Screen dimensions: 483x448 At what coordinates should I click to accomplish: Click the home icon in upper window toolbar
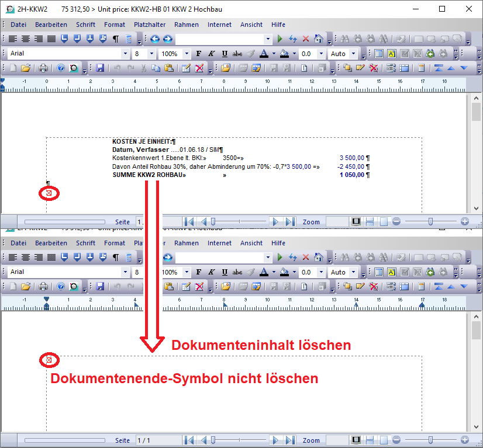point(318,39)
